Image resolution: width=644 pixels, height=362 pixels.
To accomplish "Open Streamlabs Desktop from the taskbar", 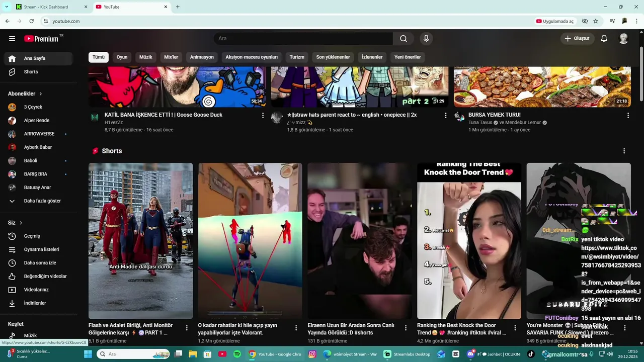I will click(408, 354).
